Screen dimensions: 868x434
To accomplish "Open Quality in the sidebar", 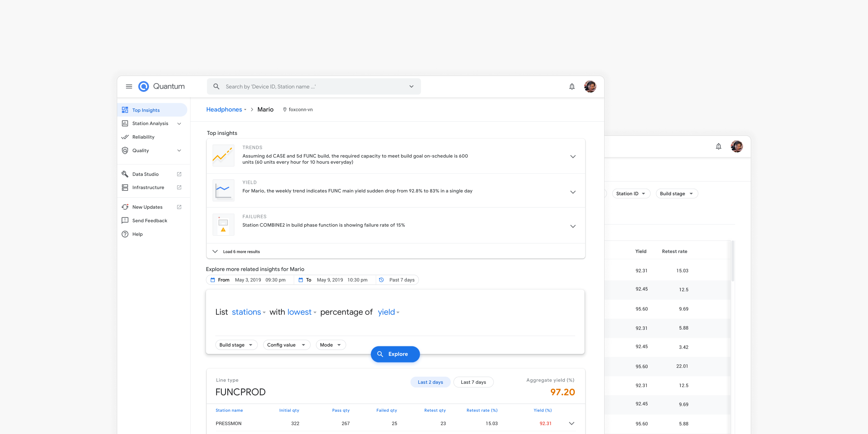I will 152,150.
